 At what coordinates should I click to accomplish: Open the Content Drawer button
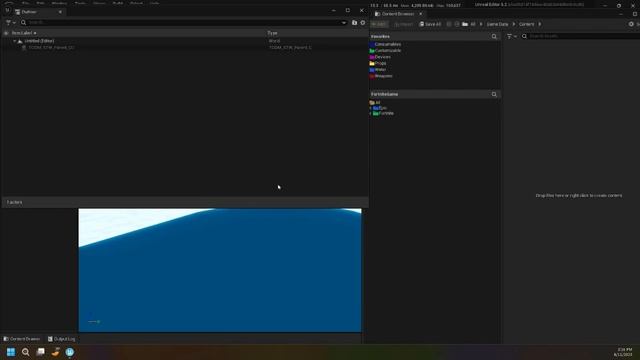(22, 339)
